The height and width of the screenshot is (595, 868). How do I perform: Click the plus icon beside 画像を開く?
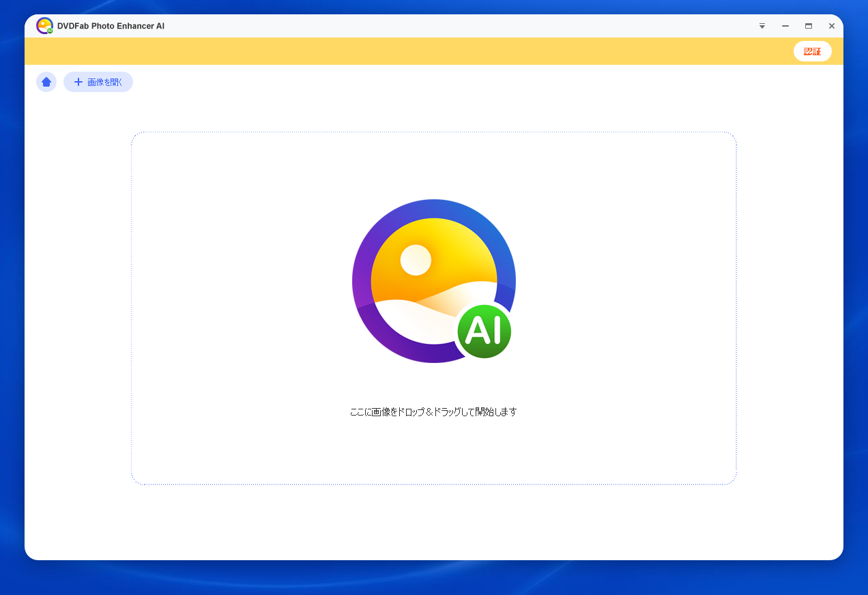tap(78, 82)
